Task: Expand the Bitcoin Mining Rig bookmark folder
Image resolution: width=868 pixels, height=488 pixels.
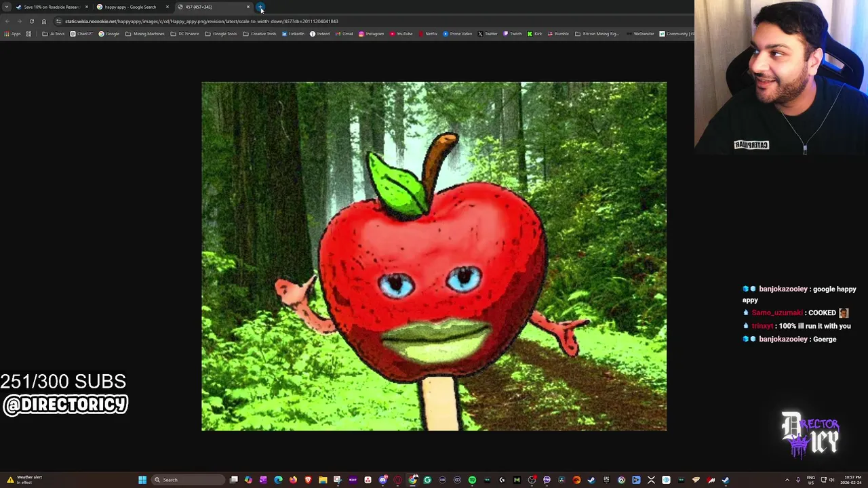Action: pos(597,34)
